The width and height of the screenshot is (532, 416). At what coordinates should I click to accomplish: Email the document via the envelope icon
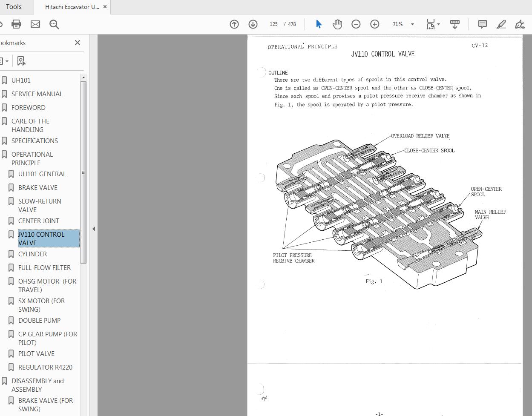click(x=35, y=24)
